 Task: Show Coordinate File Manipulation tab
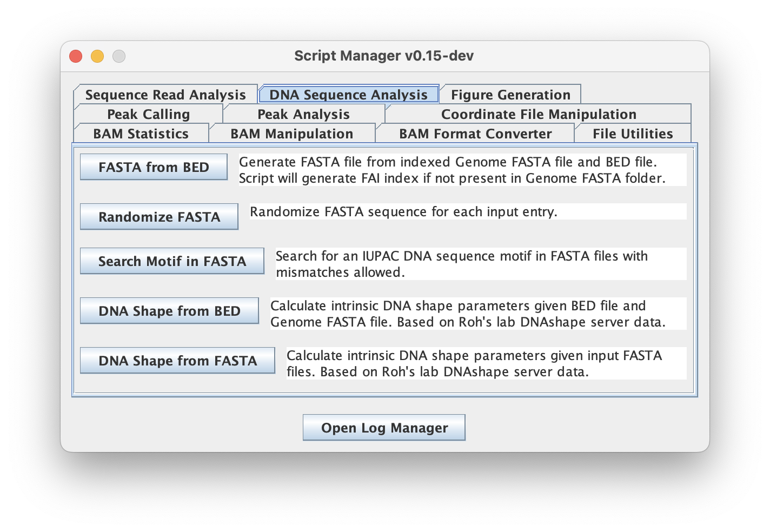coord(539,114)
